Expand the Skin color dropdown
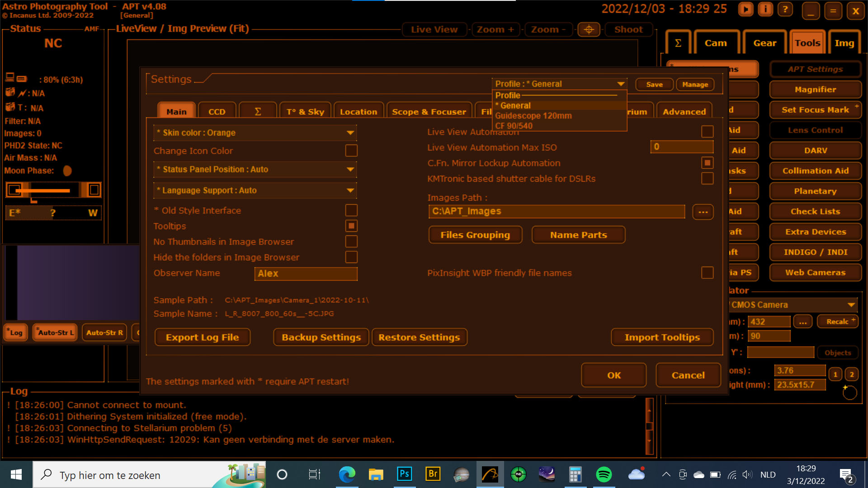 click(255, 133)
